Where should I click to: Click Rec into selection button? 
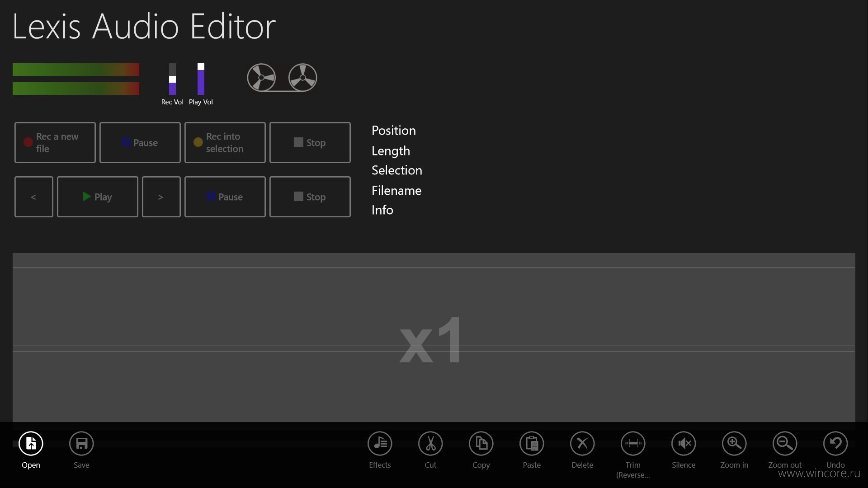click(x=225, y=142)
